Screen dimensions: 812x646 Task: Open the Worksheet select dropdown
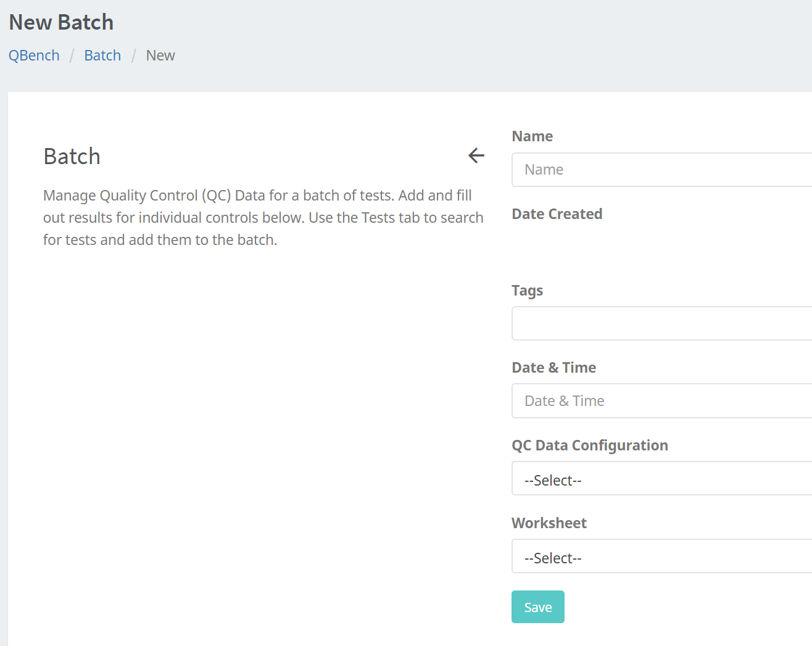point(661,557)
